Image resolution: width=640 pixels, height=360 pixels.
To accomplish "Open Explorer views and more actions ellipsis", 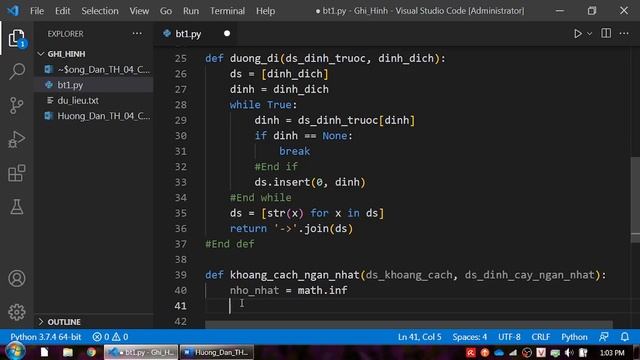I will tap(137, 33).
